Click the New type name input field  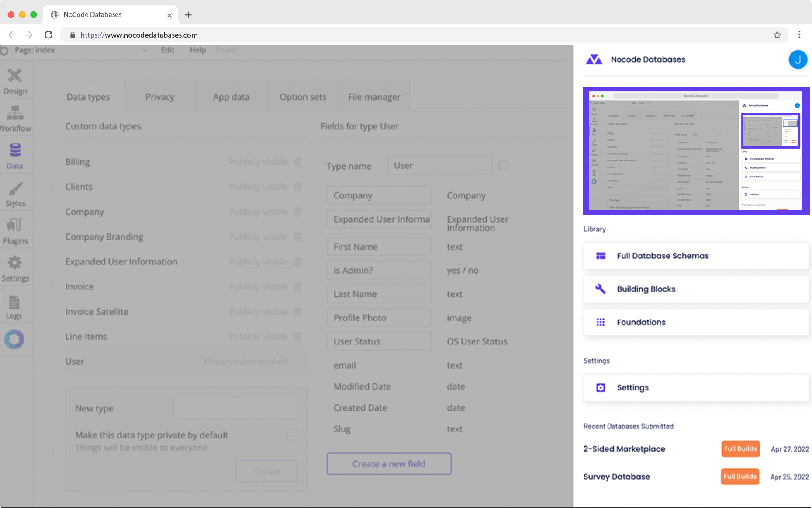pos(236,408)
